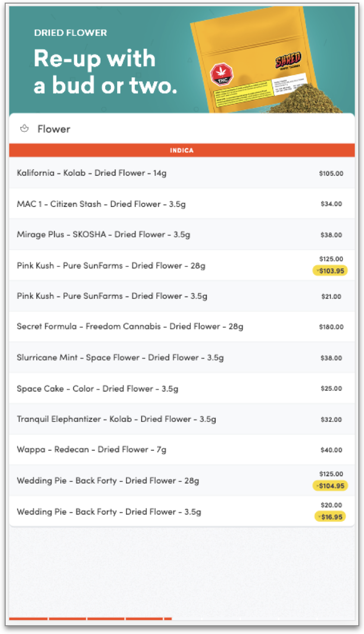Choose Space Cake Color Dried Flower

pos(97,389)
